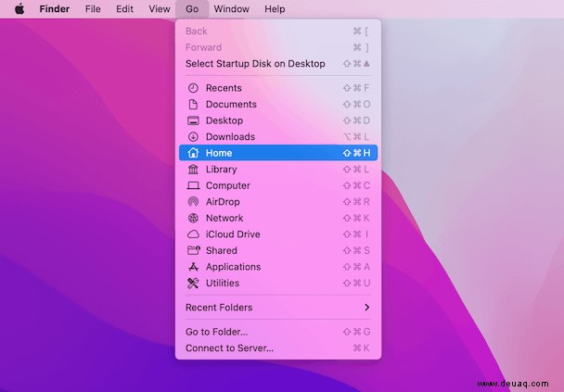Open the Edit menu
564x392 pixels.
point(124,9)
